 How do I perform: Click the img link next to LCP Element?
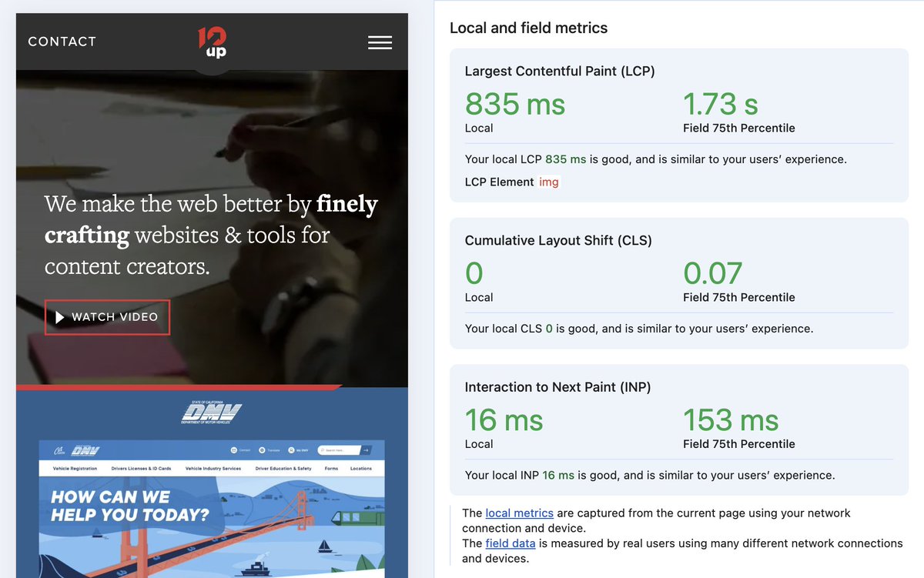pyautogui.click(x=549, y=182)
